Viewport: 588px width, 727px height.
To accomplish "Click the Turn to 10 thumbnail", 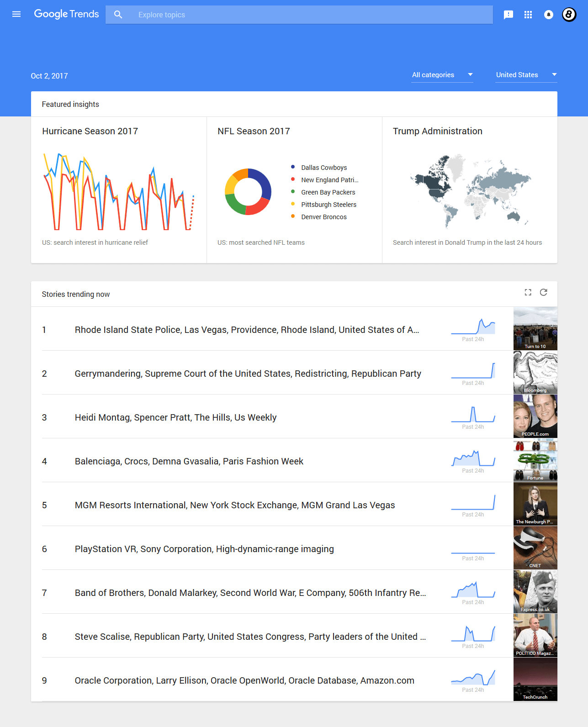I will (x=535, y=329).
